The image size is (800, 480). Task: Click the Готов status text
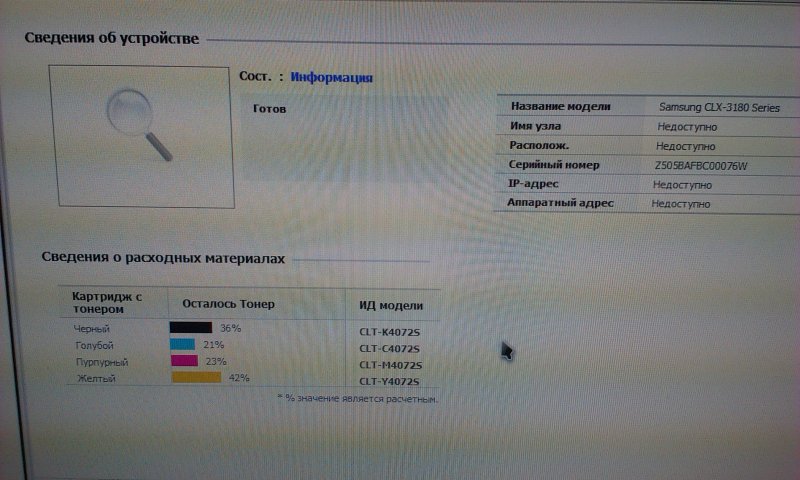[x=270, y=108]
